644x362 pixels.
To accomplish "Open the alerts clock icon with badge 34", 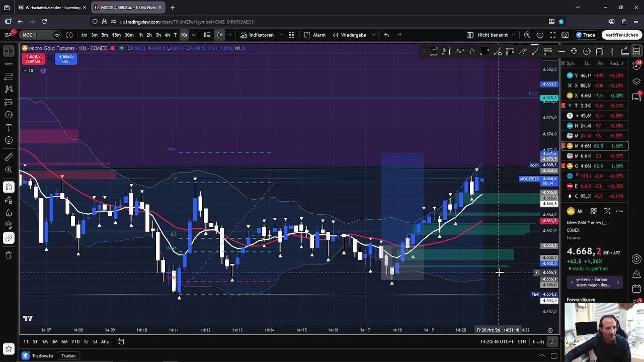I will coord(636,66).
